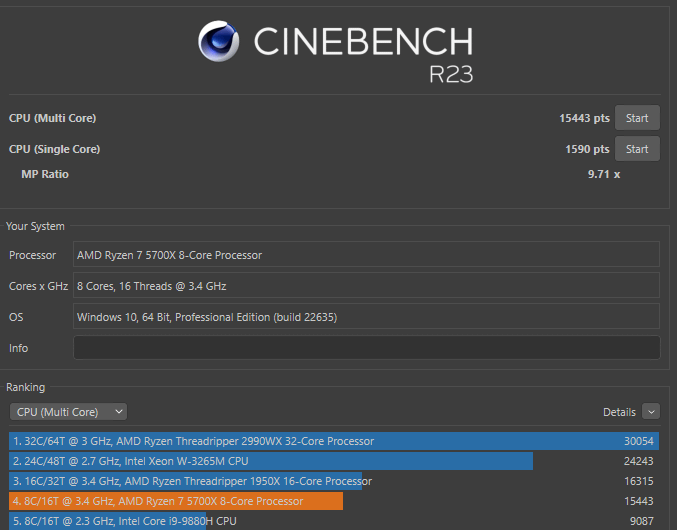Expand the ranking Details chevron

(651, 412)
